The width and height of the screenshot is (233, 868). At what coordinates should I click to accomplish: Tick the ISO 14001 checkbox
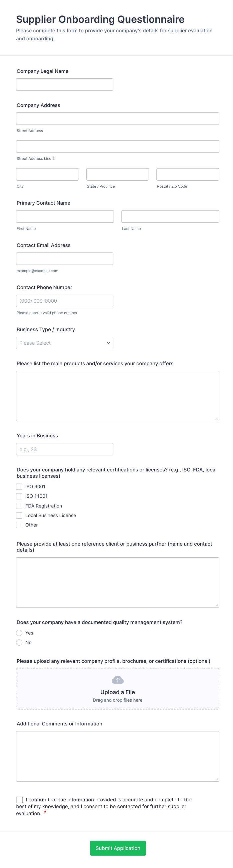pos(19,496)
